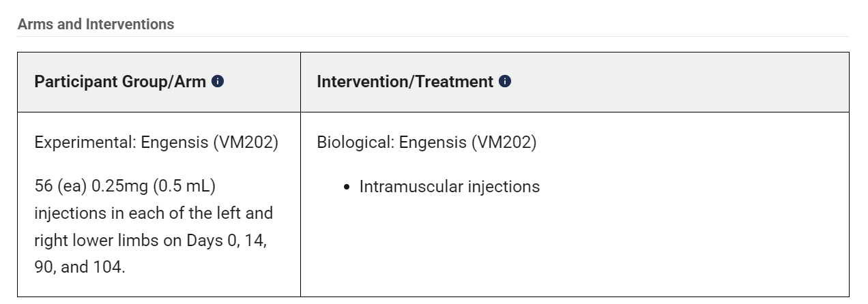Click the word Engensis in the arm cell

pos(173,143)
